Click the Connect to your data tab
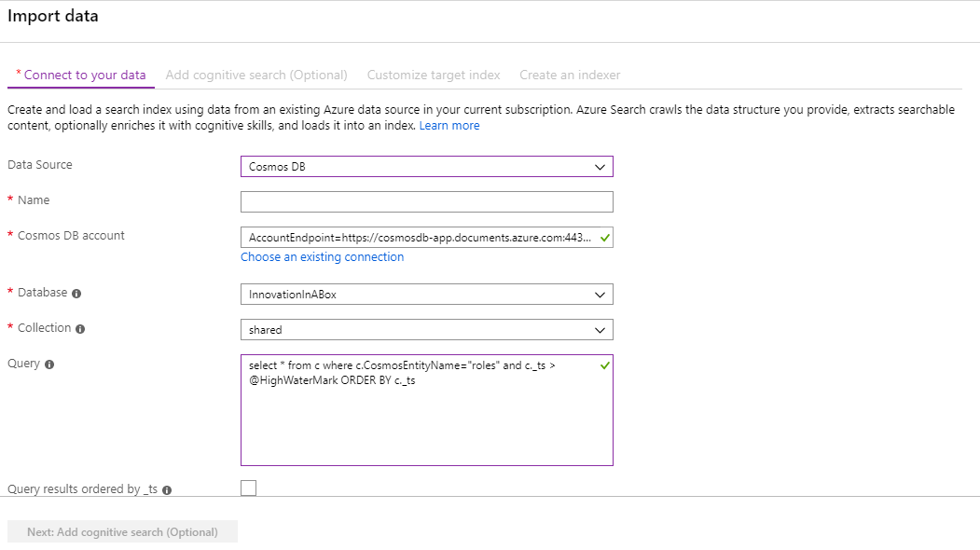The height and width of the screenshot is (550, 980). (80, 75)
